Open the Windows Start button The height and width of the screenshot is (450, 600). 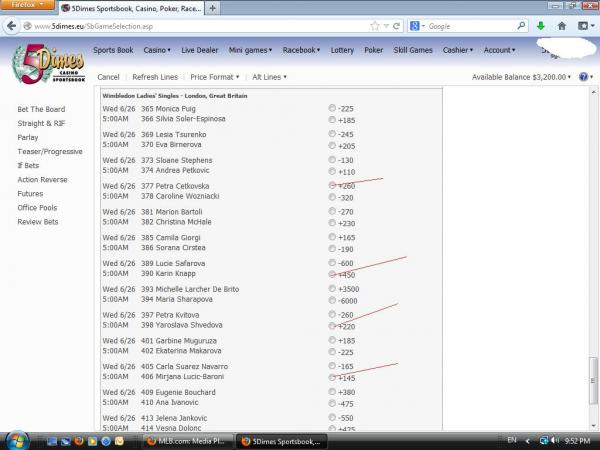coord(20,439)
